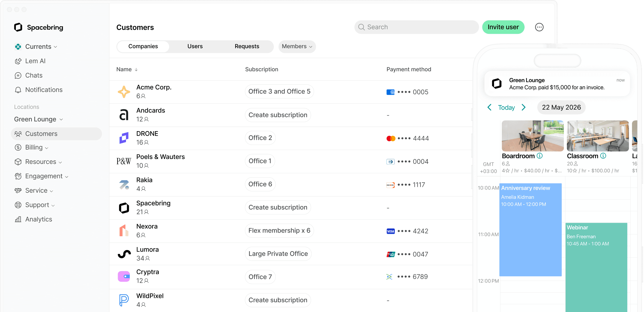
Task: Click the Mastercard icon ending 4444
Action: click(391, 138)
